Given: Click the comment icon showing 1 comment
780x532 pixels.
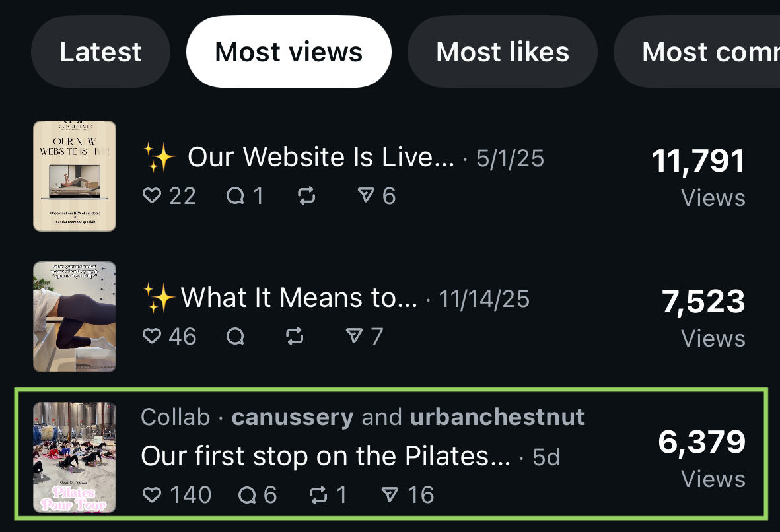Looking at the screenshot, I should (235, 196).
